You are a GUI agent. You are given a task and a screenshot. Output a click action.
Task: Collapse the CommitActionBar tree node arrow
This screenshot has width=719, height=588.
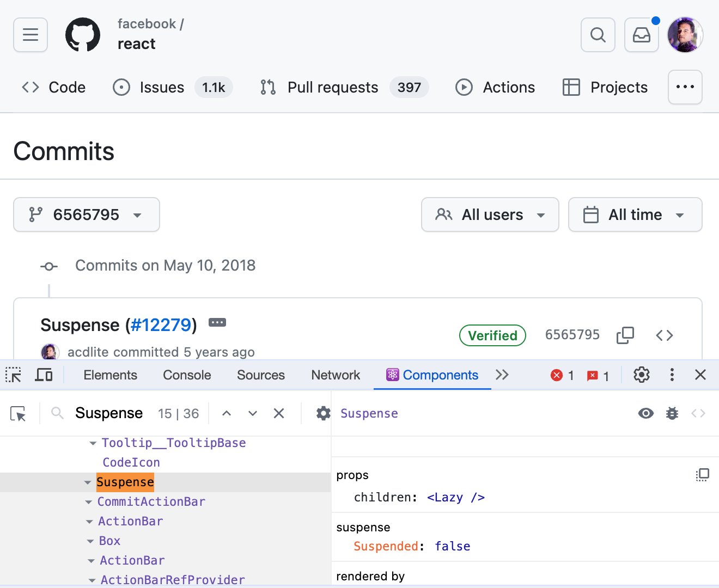89,503
